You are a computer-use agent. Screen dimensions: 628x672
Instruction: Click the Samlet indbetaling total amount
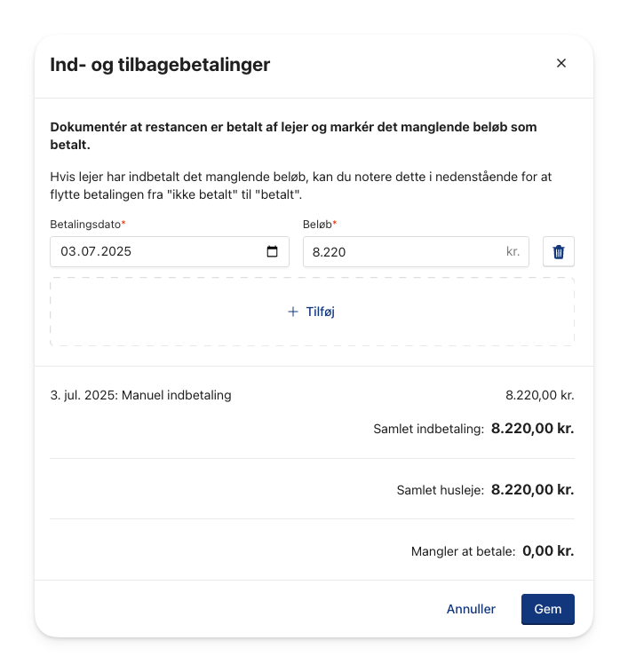coord(532,428)
